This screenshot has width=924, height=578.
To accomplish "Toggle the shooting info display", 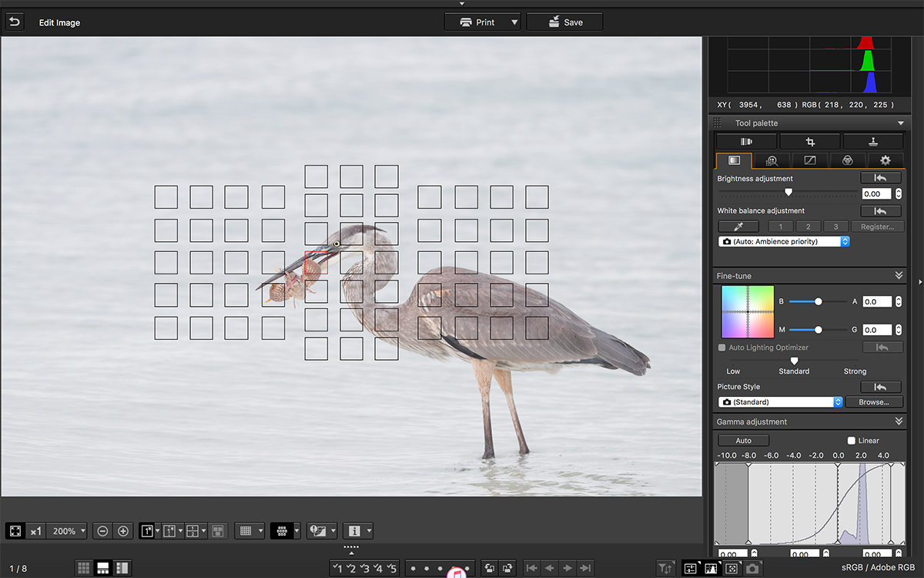I will 354,531.
